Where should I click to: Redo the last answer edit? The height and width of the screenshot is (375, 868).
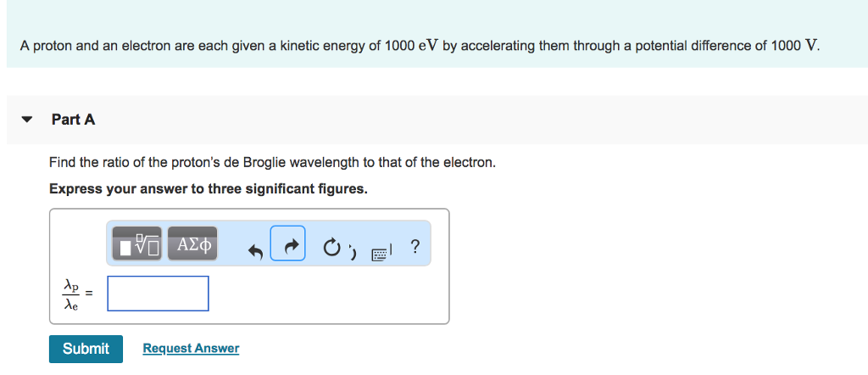pyautogui.click(x=288, y=246)
